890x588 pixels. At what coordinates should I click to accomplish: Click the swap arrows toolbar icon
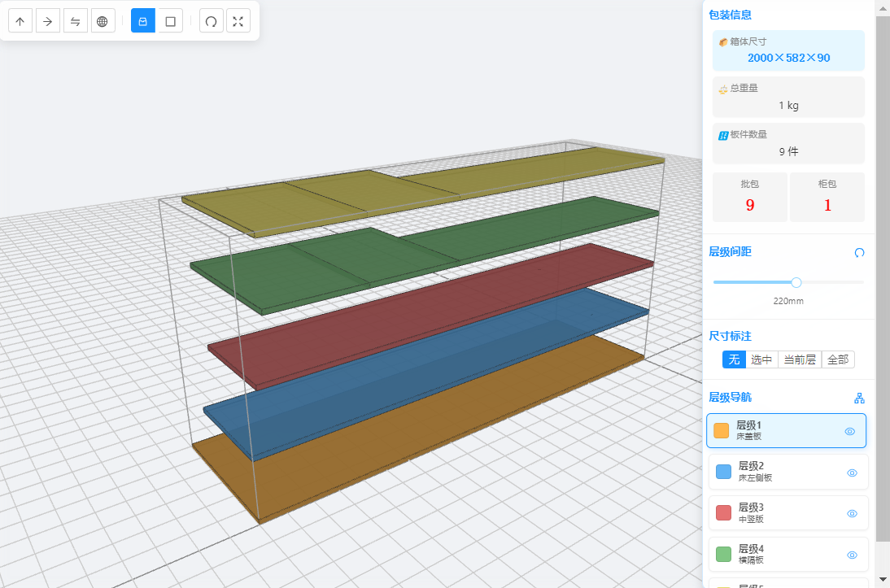click(x=75, y=22)
